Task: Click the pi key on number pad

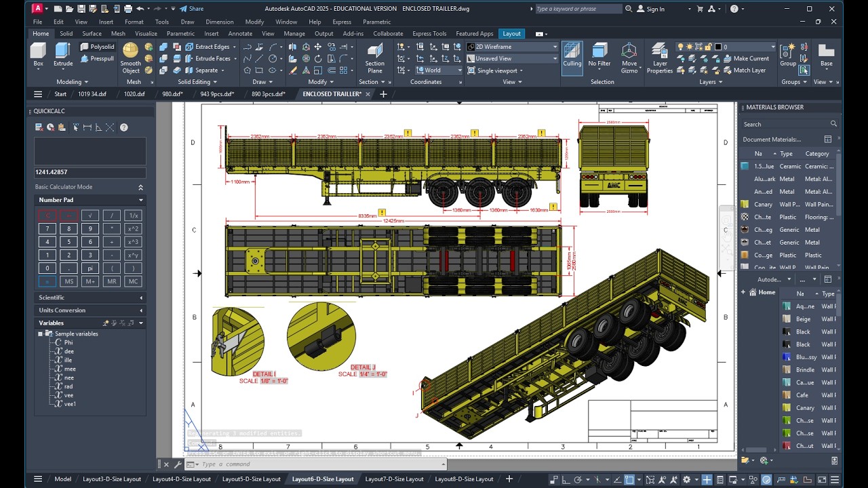Action: pos(90,268)
